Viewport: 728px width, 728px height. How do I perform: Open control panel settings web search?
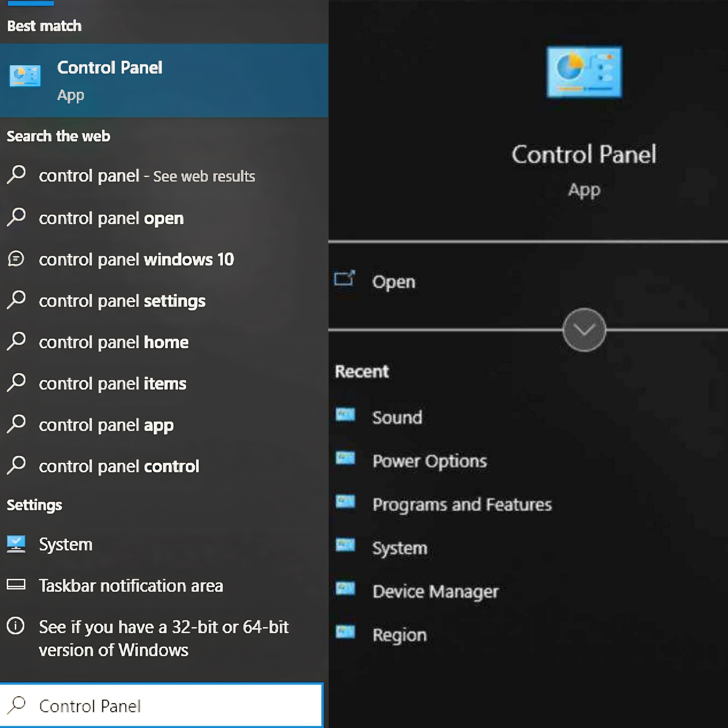click(x=122, y=301)
